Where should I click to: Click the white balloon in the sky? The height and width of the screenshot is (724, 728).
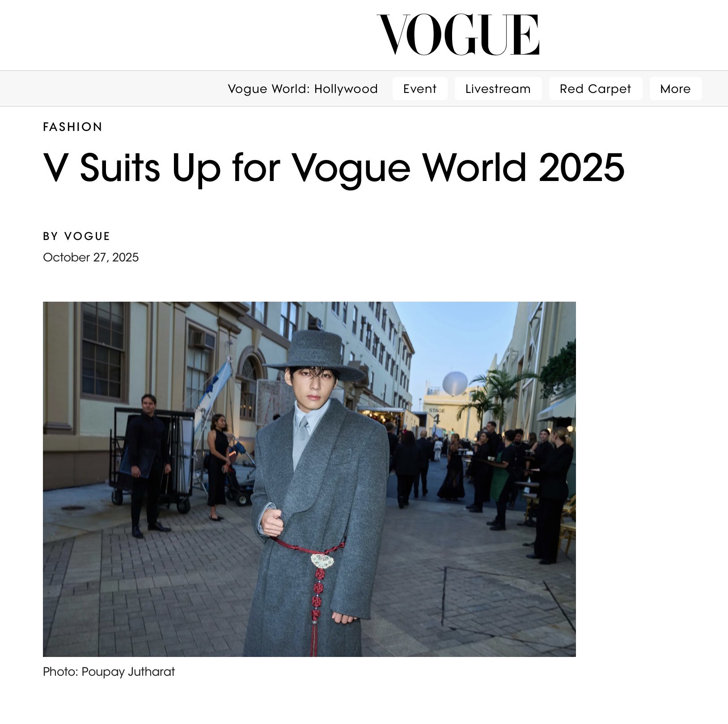(455, 383)
